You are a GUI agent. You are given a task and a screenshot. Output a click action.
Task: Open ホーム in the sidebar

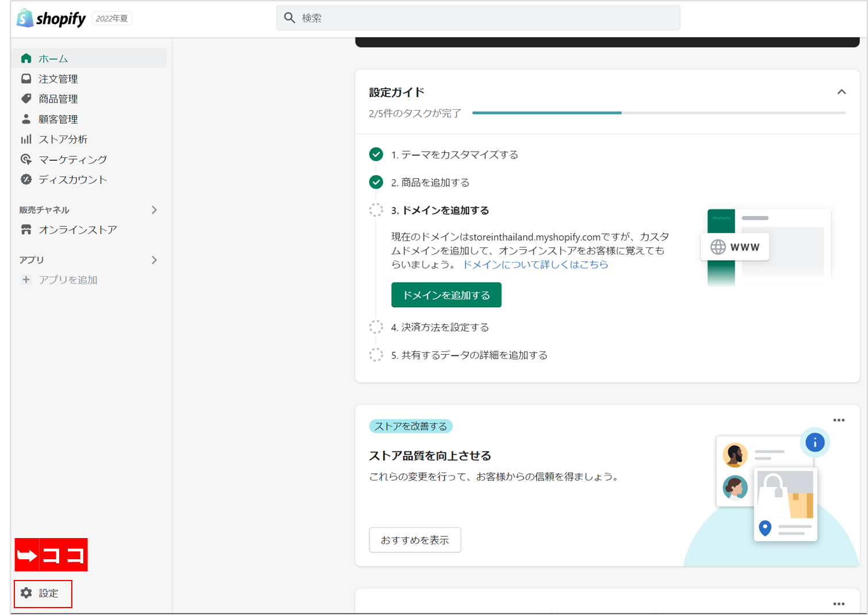[x=90, y=59]
